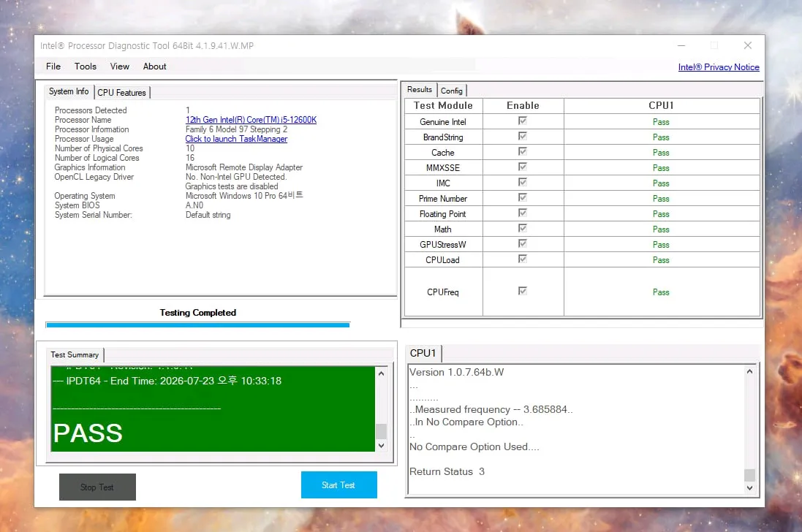Click the Family 6 Model 97 Stepping 2 value
Viewport: 802px width, 532px height.
coord(236,129)
